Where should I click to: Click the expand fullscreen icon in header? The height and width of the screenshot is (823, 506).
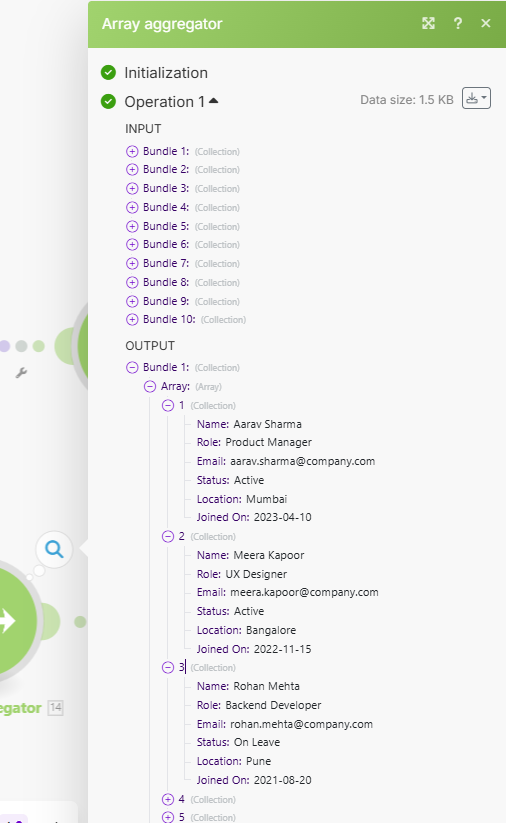pos(428,23)
